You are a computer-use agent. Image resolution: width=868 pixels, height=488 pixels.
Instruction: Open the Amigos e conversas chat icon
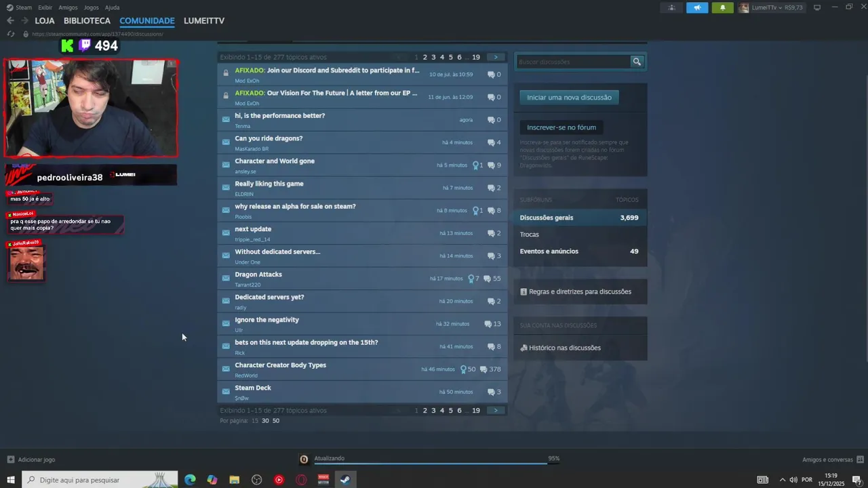click(x=860, y=459)
